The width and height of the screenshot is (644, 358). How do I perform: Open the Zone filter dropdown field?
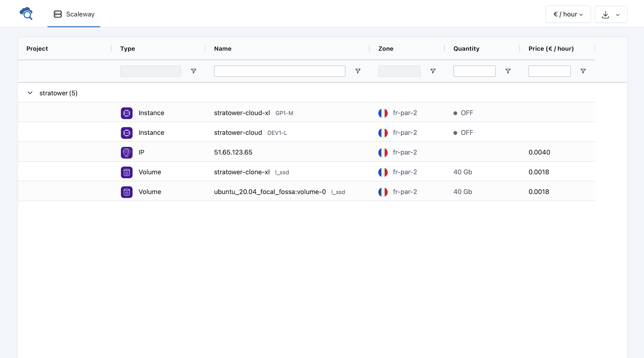point(399,71)
